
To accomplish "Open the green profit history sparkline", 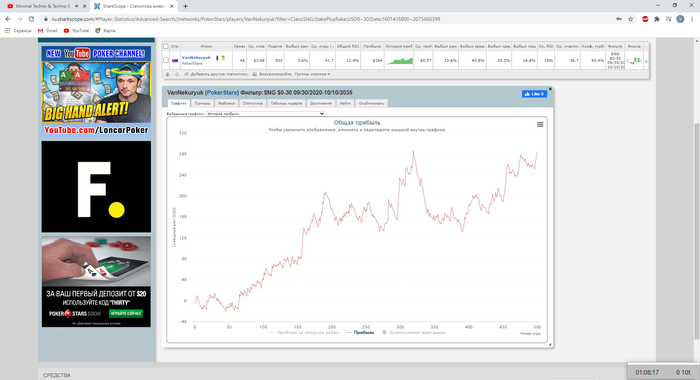I will pyautogui.click(x=399, y=60).
